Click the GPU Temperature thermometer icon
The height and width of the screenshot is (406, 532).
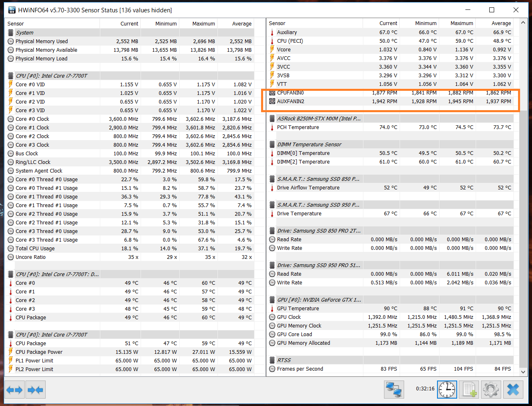[272, 309]
